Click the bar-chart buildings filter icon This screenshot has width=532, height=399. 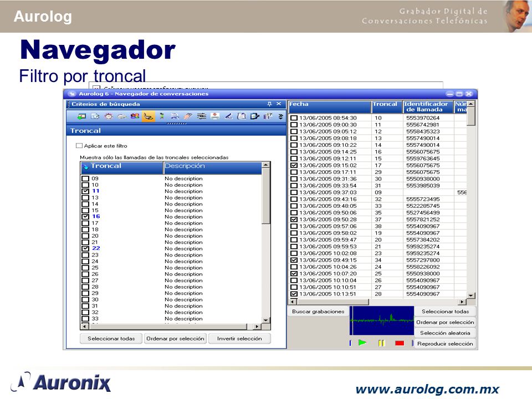pyautogui.click(x=268, y=116)
